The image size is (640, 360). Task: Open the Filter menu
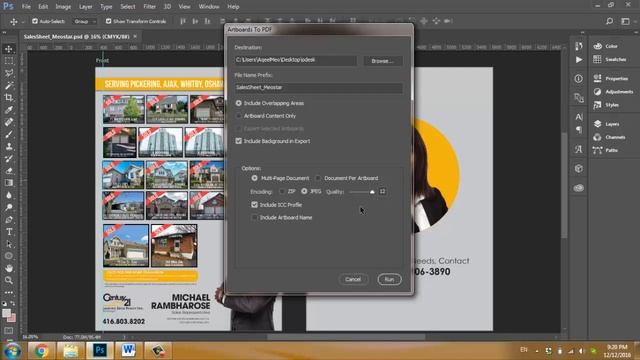149,7
